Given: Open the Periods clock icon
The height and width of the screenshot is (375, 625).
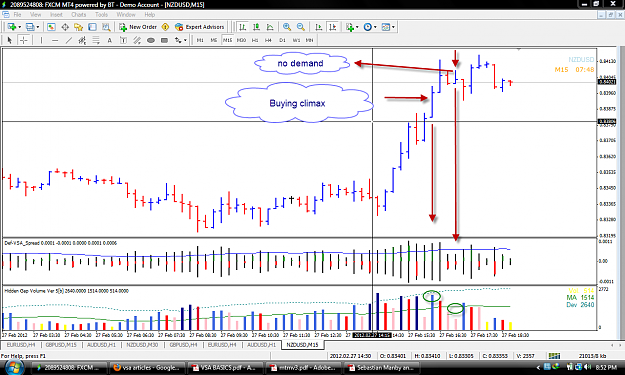Looking at the screenshot, I should click(x=368, y=27).
